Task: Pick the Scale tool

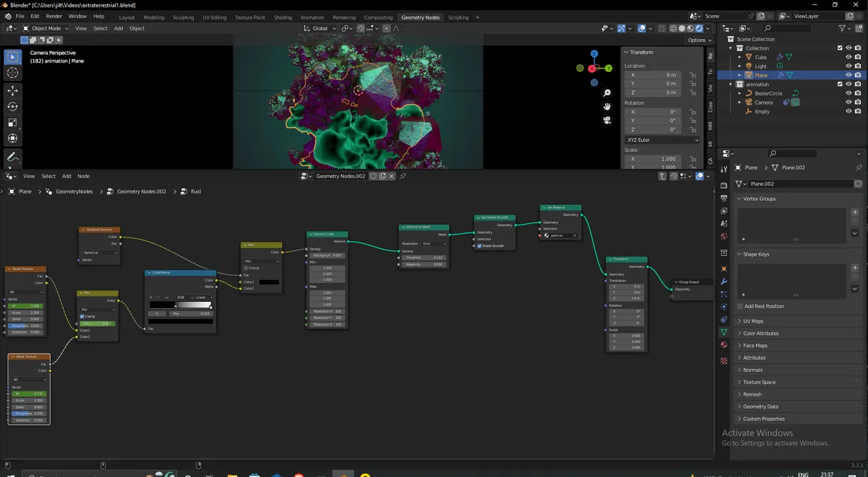Action: pos(13,123)
